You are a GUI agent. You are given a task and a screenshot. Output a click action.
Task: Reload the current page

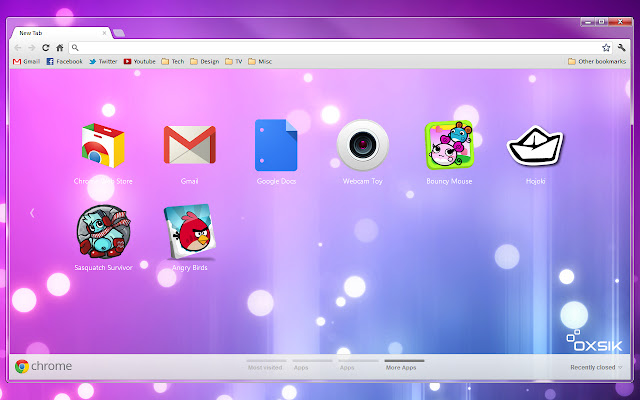[45, 48]
